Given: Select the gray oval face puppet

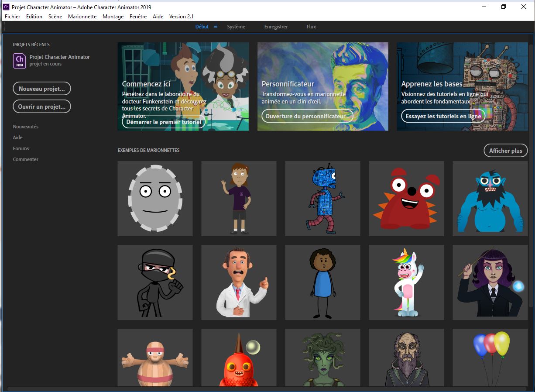Looking at the screenshot, I should click(x=155, y=199).
